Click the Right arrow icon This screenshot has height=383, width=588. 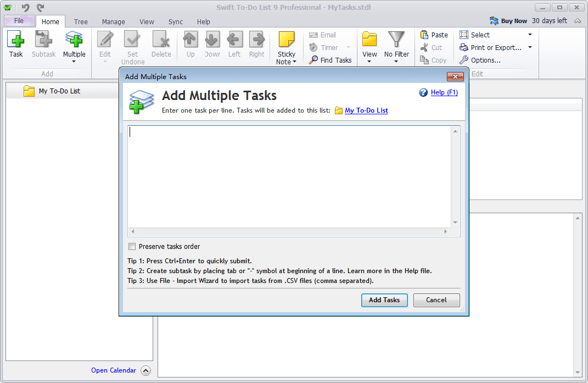pyautogui.click(x=257, y=39)
